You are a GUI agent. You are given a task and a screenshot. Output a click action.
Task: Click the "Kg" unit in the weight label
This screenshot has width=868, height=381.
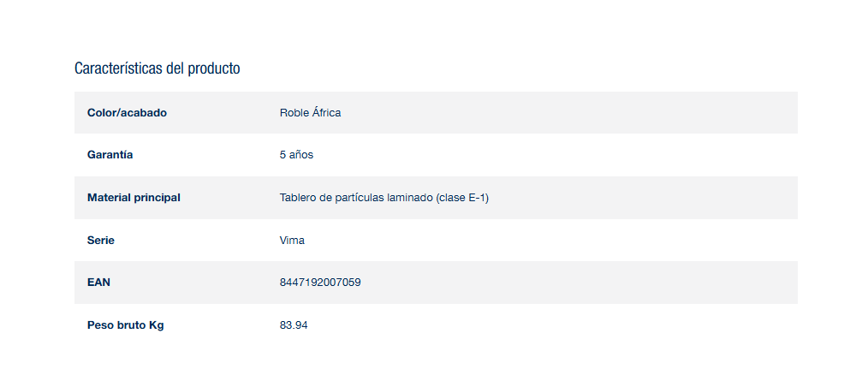(x=156, y=325)
